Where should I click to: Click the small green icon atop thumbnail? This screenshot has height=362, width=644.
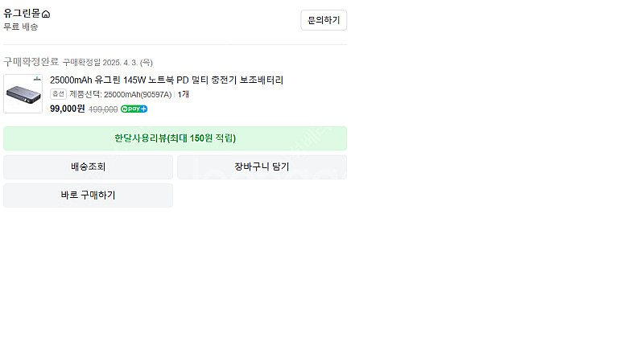click(37, 79)
